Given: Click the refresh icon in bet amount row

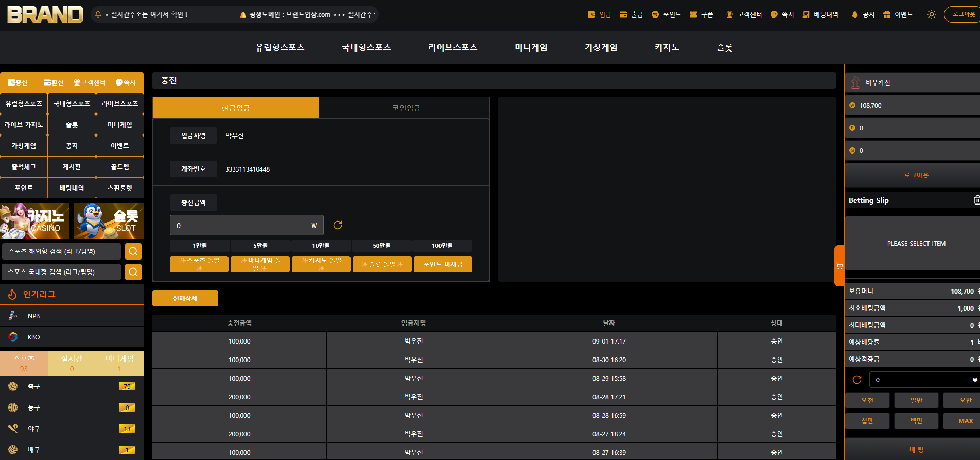Looking at the screenshot, I should (x=857, y=380).
